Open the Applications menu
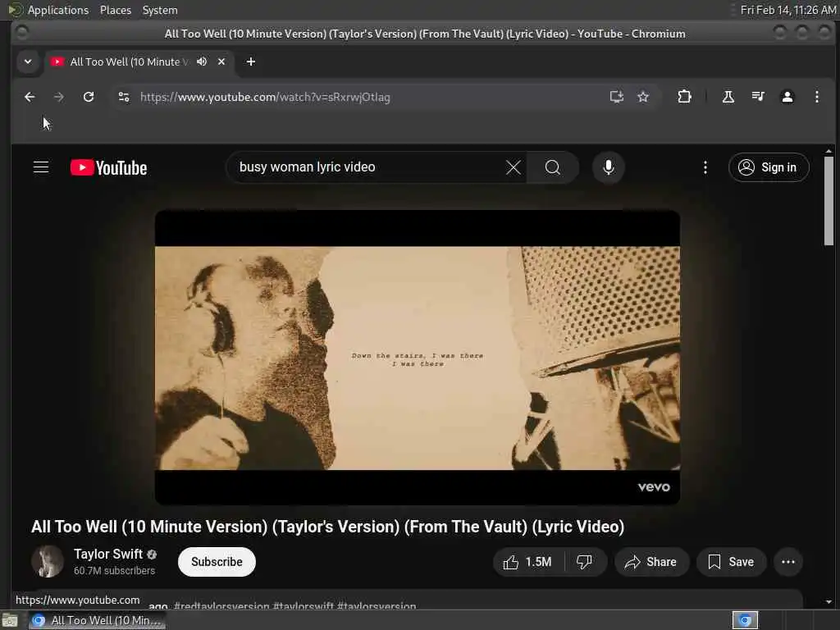 (58, 10)
